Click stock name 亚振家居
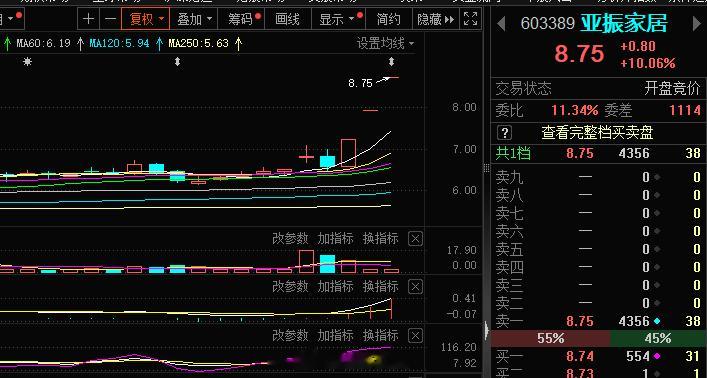 [624, 23]
